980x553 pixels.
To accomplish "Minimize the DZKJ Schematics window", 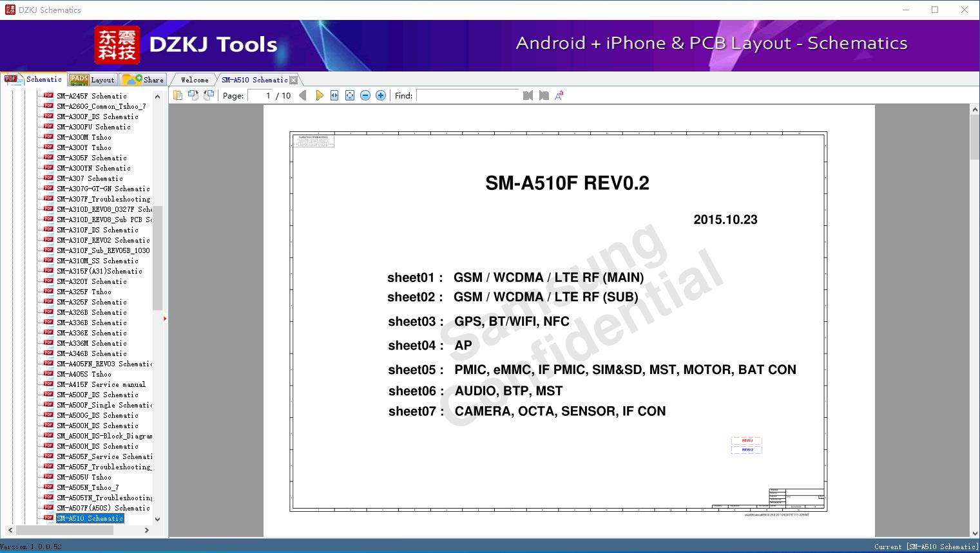I will point(905,10).
